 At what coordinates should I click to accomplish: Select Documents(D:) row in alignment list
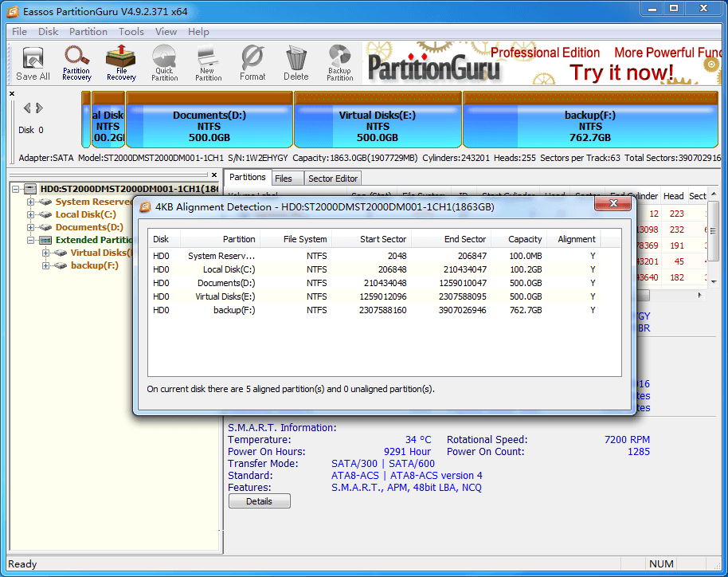[384, 283]
